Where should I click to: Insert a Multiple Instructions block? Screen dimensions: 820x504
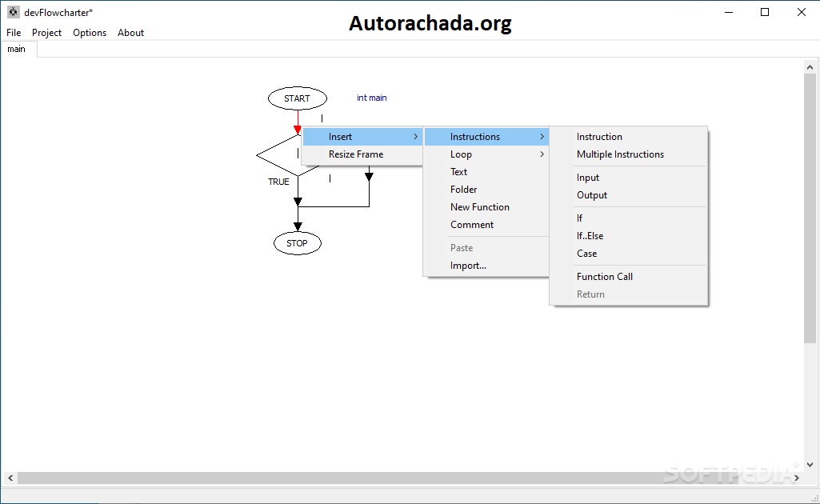[x=620, y=154]
